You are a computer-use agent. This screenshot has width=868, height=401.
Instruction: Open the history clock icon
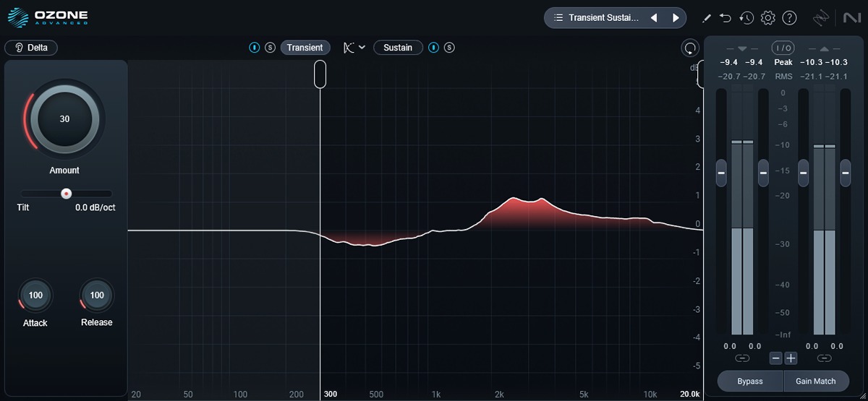point(746,17)
